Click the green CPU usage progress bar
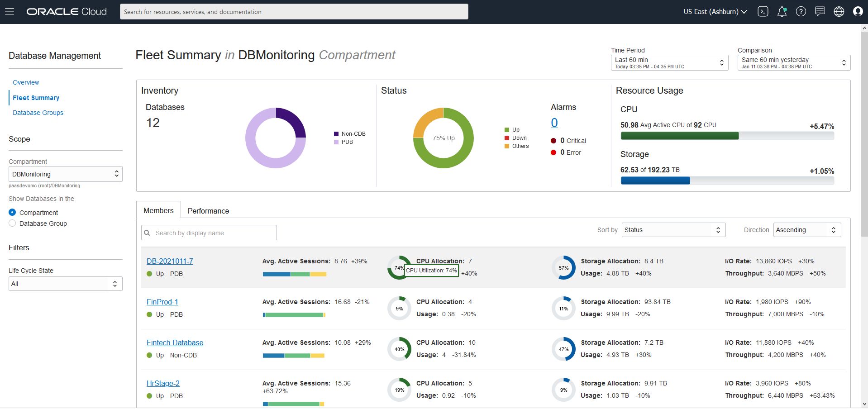868x409 pixels. coord(679,136)
